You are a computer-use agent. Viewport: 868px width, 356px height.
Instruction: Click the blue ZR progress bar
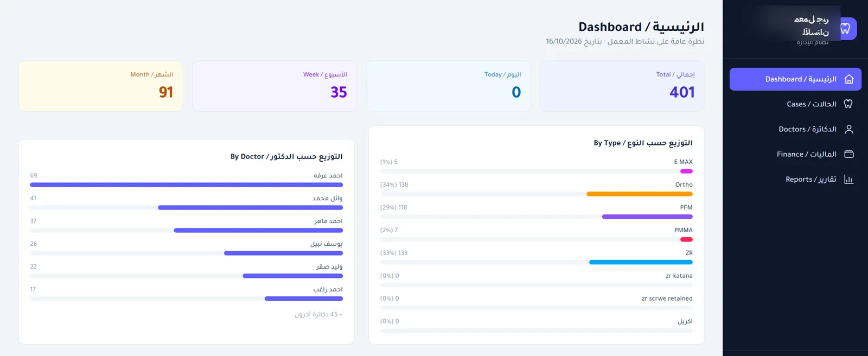pyautogui.click(x=641, y=262)
